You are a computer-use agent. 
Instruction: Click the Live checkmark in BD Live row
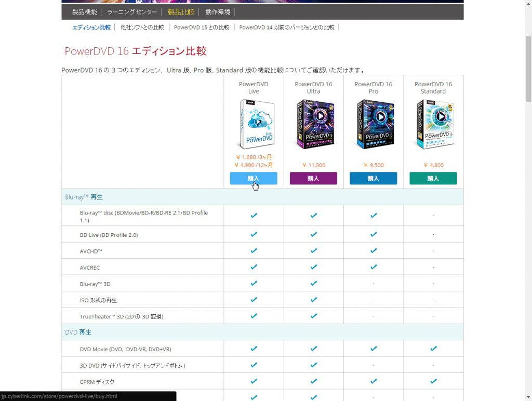pyautogui.click(x=254, y=234)
